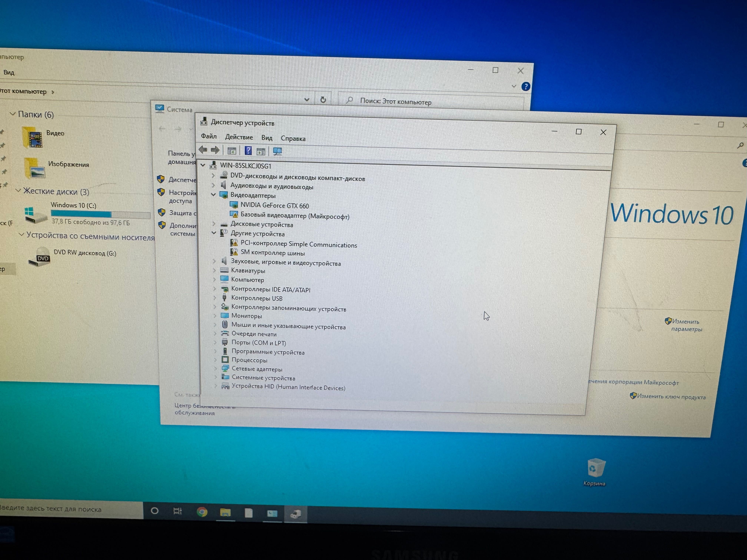Click the Контроллеры IDE ATA/ATAPI icon
The height and width of the screenshot is (560, 747).
click(x=225, y=289)
